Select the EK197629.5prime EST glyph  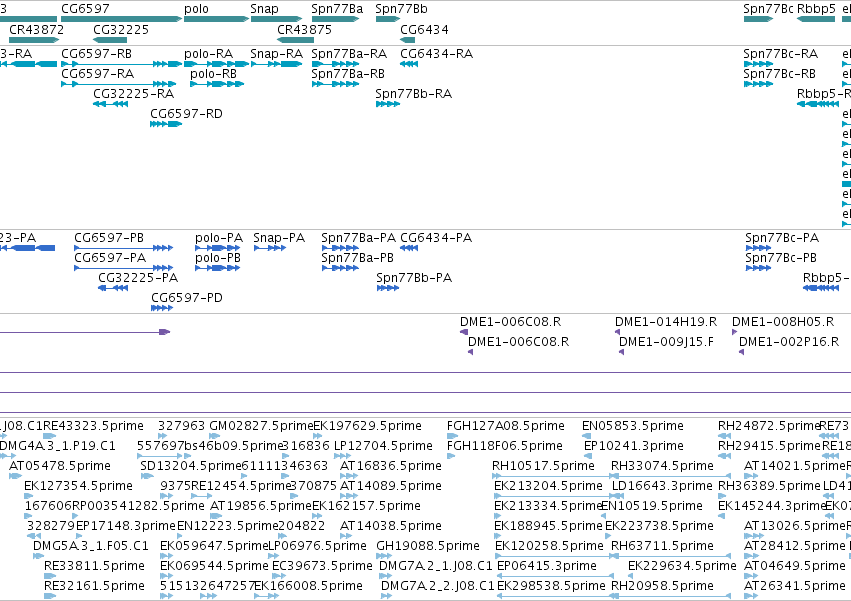(x=318, y=436)
